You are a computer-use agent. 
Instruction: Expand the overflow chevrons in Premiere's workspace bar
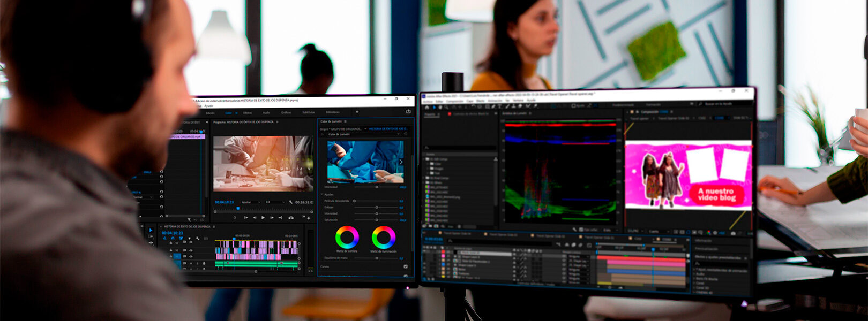(x=357, y=112)
